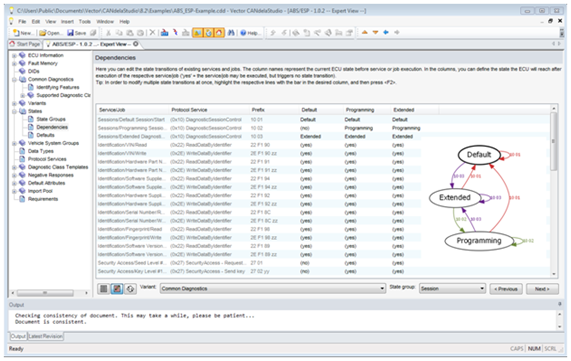The width and height of the screenshot is (571, 361).
Task: Collapse the Common Diagnostics tree node
Action: (14, 79)
